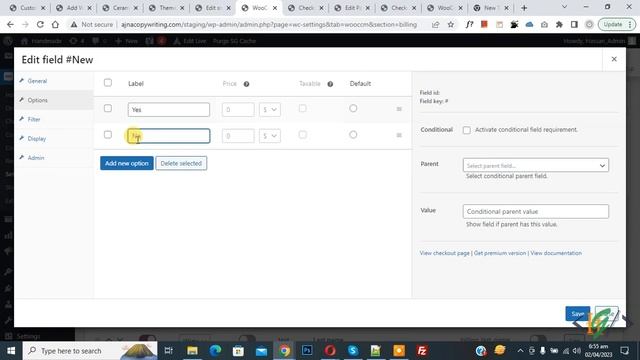This screenshot has height=360, width=640.
Task: Open Task View from the taskbar
Action: tap(168, 351)
